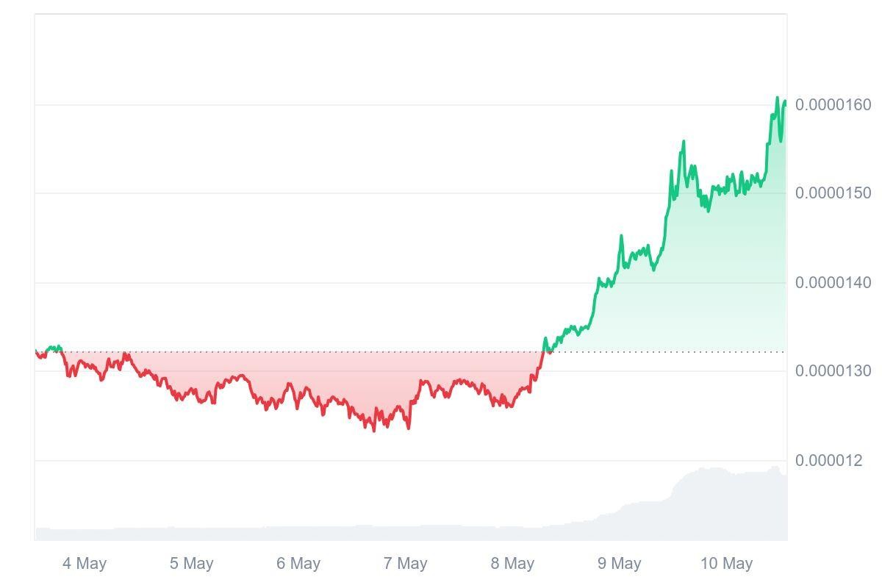Click the 8 May date label
This screenshot has width=882, height=588.
pos(512,564)
